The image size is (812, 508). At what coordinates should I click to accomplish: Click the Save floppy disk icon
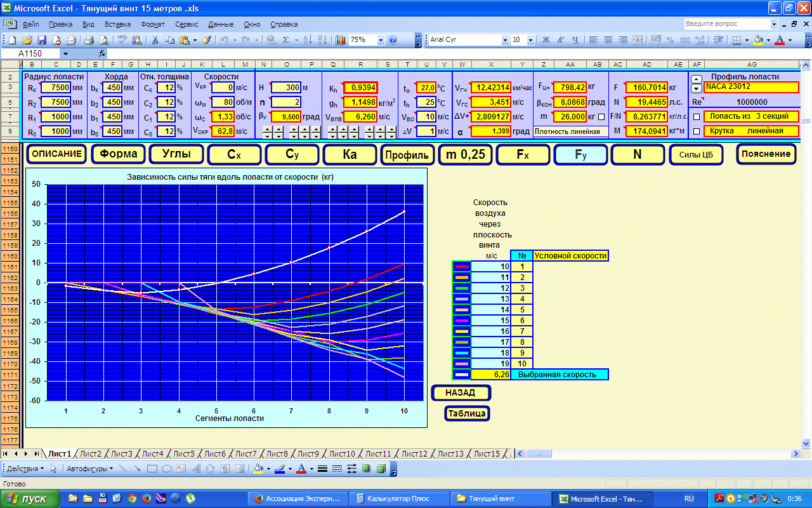tap(41, 39)
